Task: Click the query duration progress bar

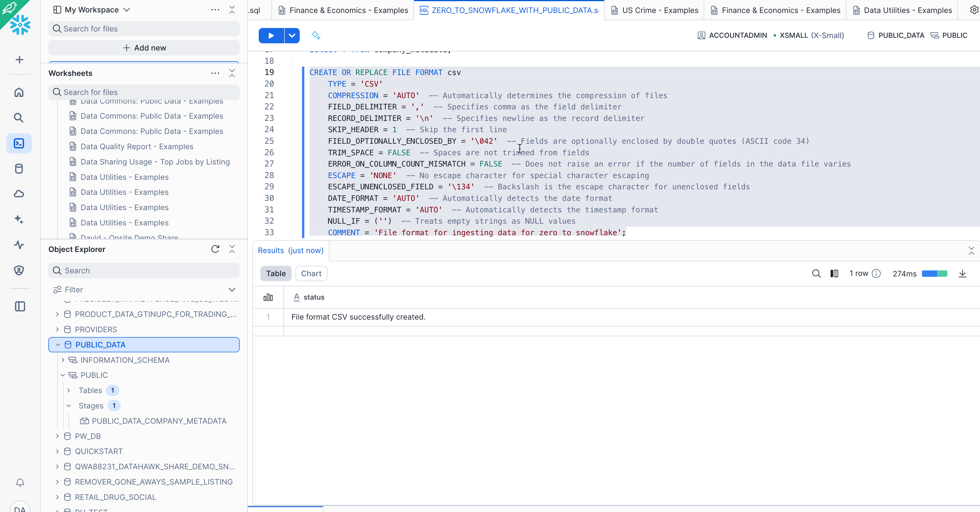Action: (934, 274)
